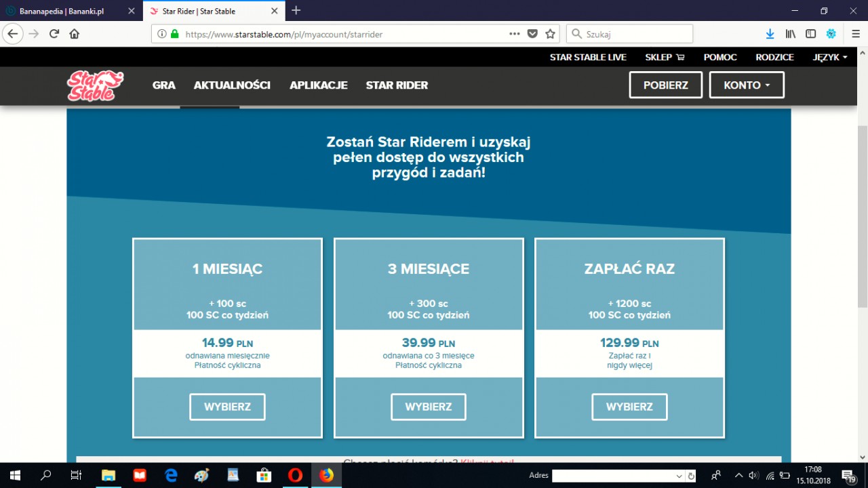The width and height of the screenshot is (868, 488).
Task: Expand the JĘZYK language dropdown
Action: click(830, 57)
